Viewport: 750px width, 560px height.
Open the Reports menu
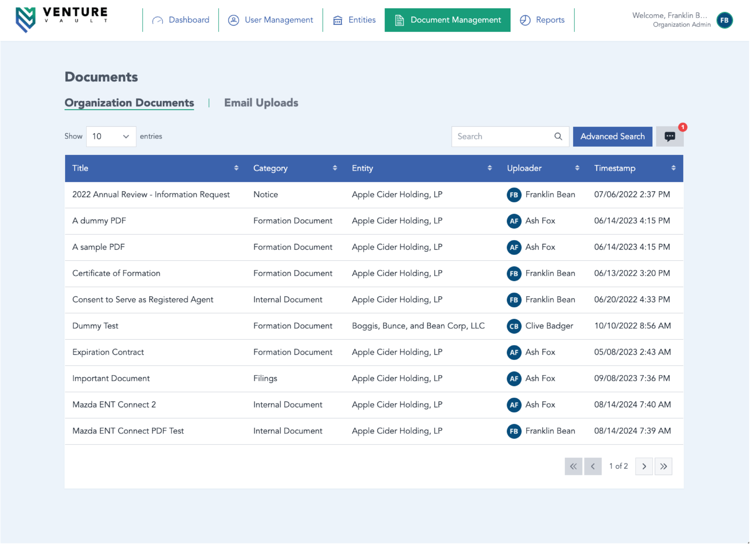pyautogui.click(x=542, y=20)
